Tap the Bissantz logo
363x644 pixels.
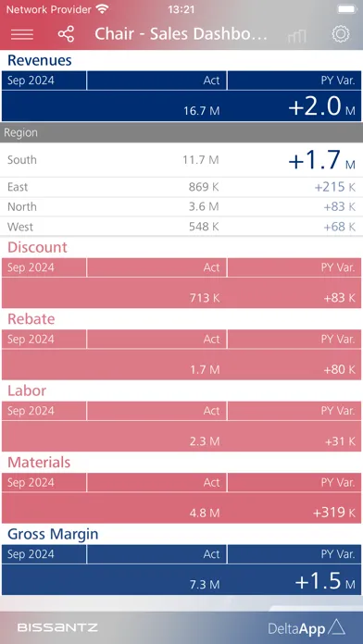coord(57,627)
